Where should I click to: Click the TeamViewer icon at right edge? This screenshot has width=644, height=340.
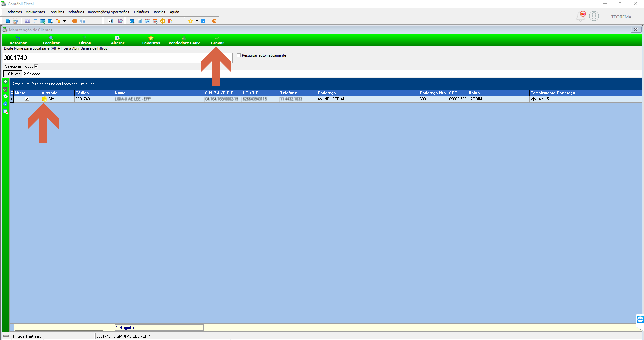(x=640, y=319)
